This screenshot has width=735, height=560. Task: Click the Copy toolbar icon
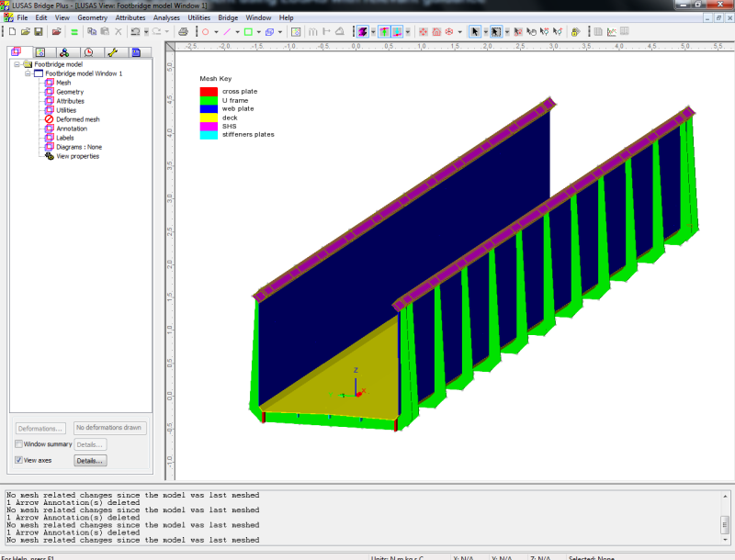pyautogui.click(x=92, y=32)
